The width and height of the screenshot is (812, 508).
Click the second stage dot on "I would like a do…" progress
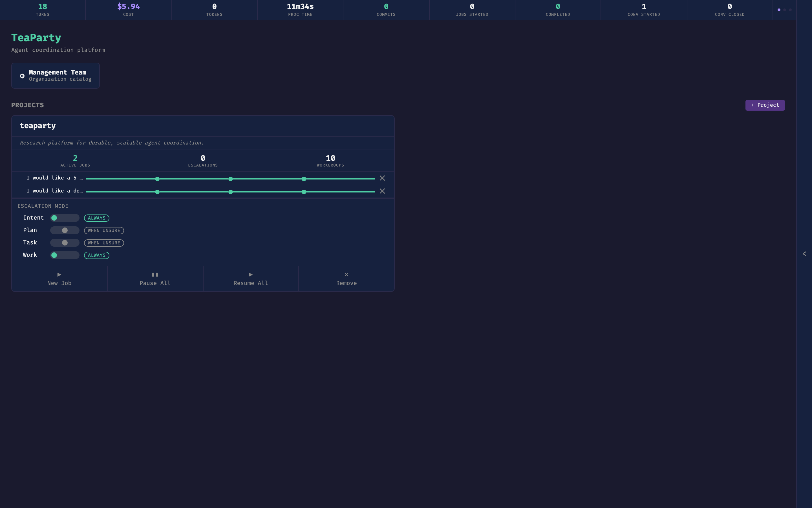point(231,192)
